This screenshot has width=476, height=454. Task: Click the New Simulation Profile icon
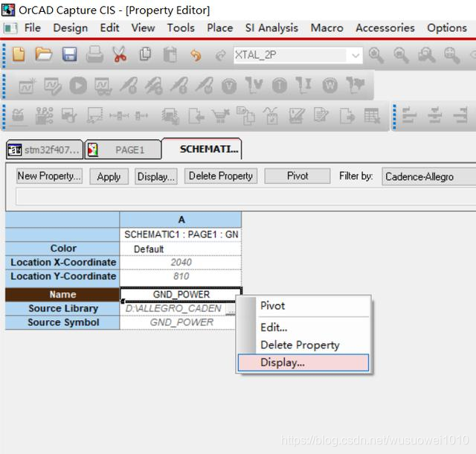click(28, 86)
